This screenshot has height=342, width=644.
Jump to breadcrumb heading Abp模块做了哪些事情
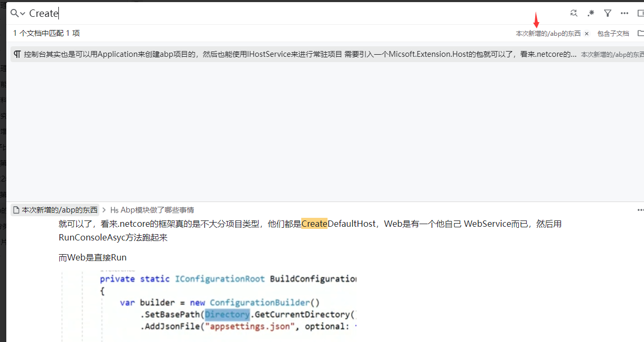coord(152,209)
